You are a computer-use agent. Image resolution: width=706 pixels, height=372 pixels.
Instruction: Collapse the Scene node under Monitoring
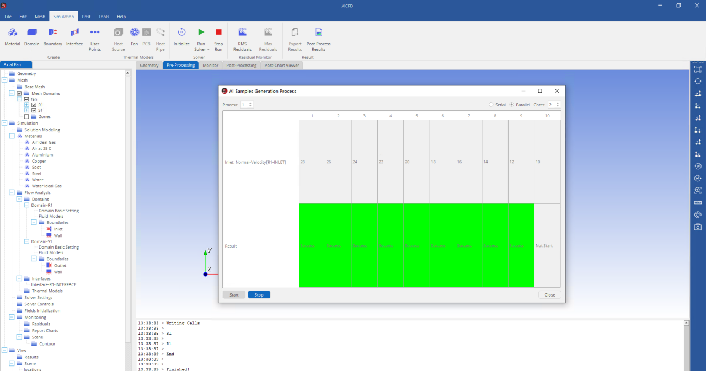(19, 337)
